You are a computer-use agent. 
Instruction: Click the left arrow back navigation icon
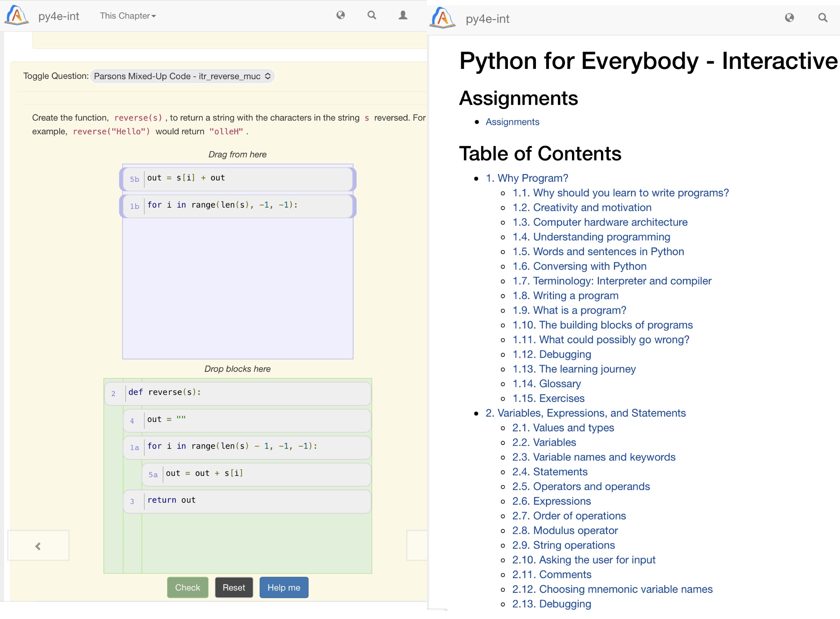click(x=38, y=545)
